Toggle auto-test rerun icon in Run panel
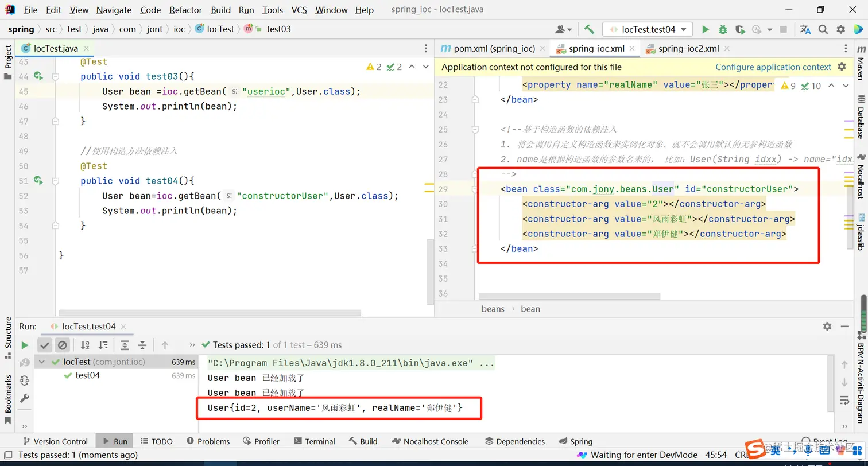The image size is (868, 466). tap(25, 380)
